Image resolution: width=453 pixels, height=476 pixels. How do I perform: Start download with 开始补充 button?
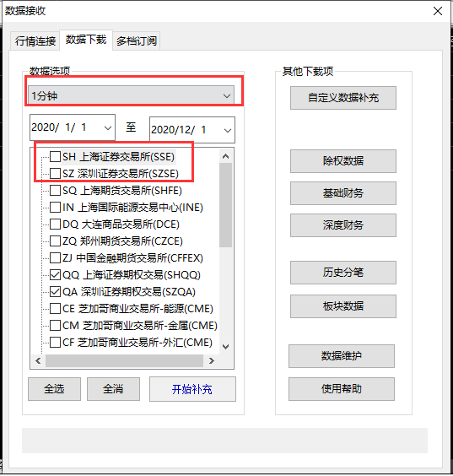click(192, 389)
